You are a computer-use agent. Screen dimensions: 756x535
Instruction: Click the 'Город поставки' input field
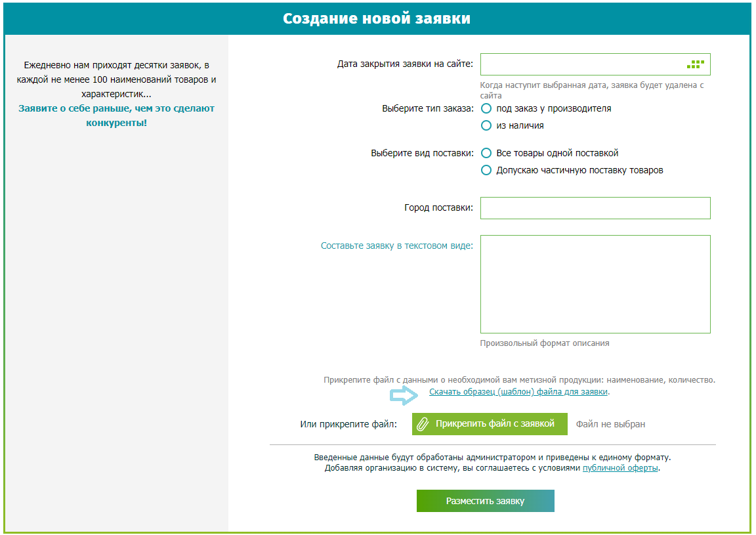point(595,208)
